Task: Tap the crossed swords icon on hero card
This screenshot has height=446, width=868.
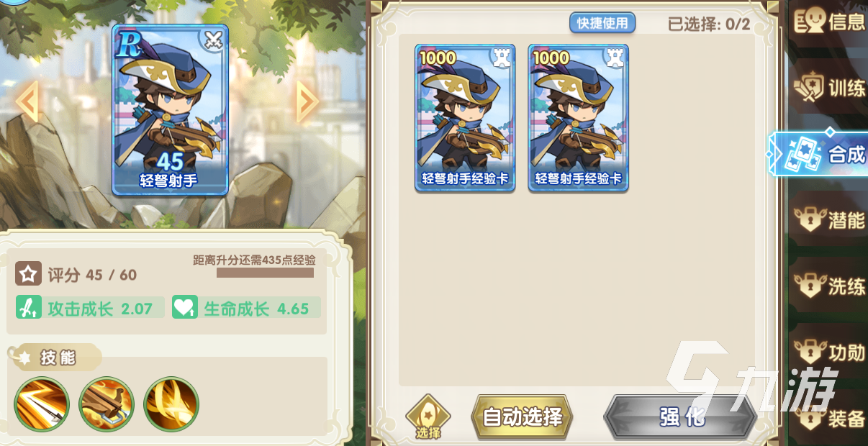Action: (x=212, y=41)
